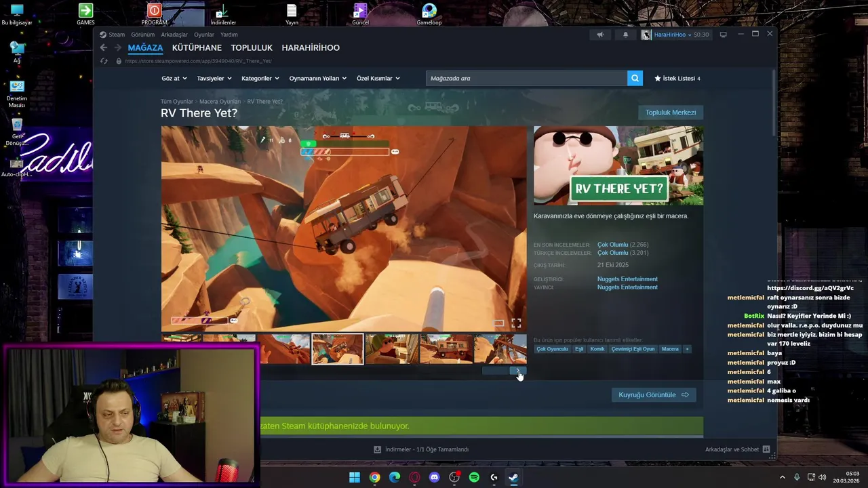
Task: Select the highlighted RV screenshot thumbnail
Action: pyautogui.click(x=338, y=349)
